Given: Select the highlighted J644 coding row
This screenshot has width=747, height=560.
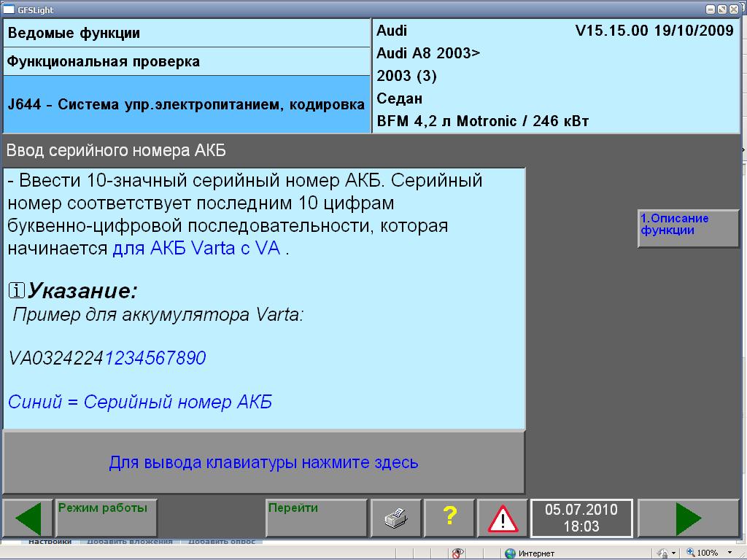Looking at the screenshot, I should click(187, 104).
